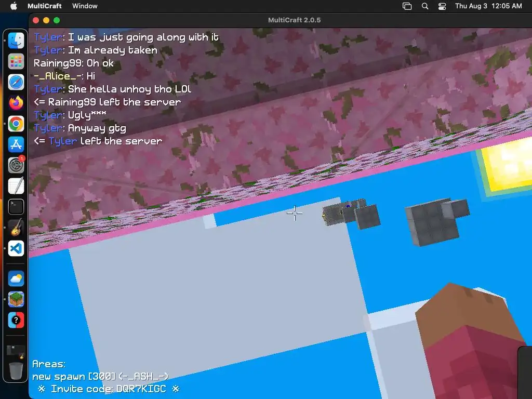Open the Apple menu
532x399 pixels.
pyautogui.click(x=14, y=6)
